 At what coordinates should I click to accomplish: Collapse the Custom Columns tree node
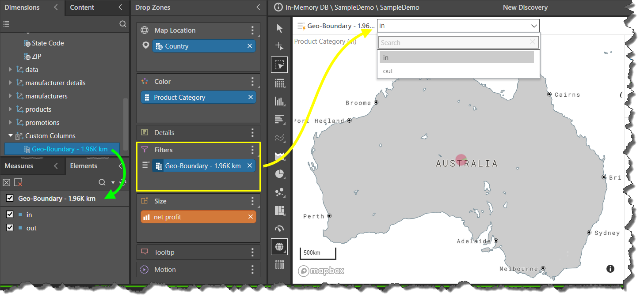coord(11,136)
